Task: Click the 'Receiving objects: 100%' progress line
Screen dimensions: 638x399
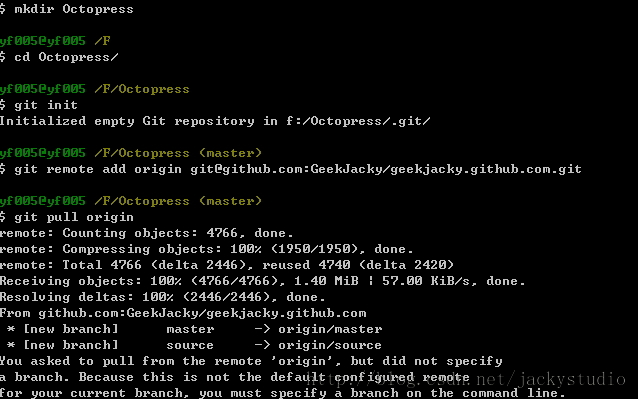Action: (263, 281)
